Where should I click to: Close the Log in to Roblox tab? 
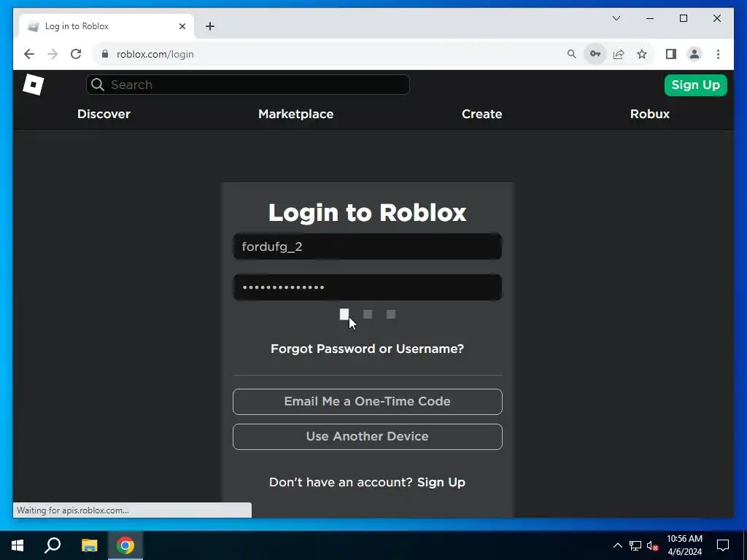pyautogui.click(x=182, y=26)
